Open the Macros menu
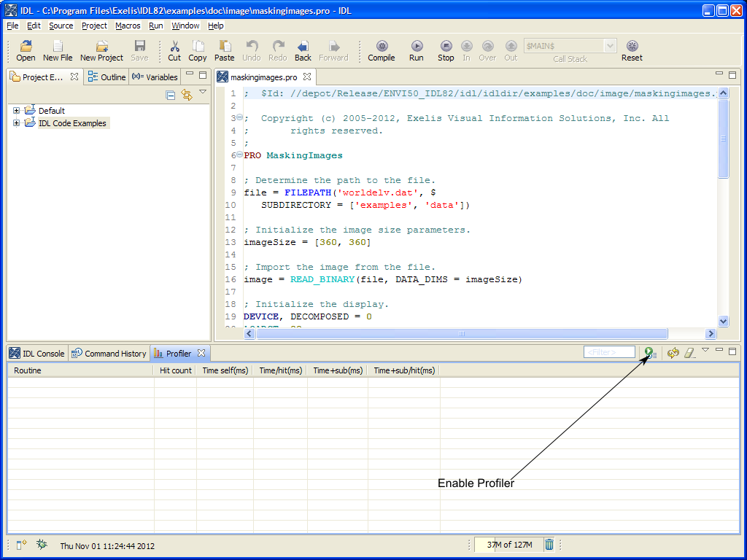Screen dimensions: 747x560 click(128, 26)
